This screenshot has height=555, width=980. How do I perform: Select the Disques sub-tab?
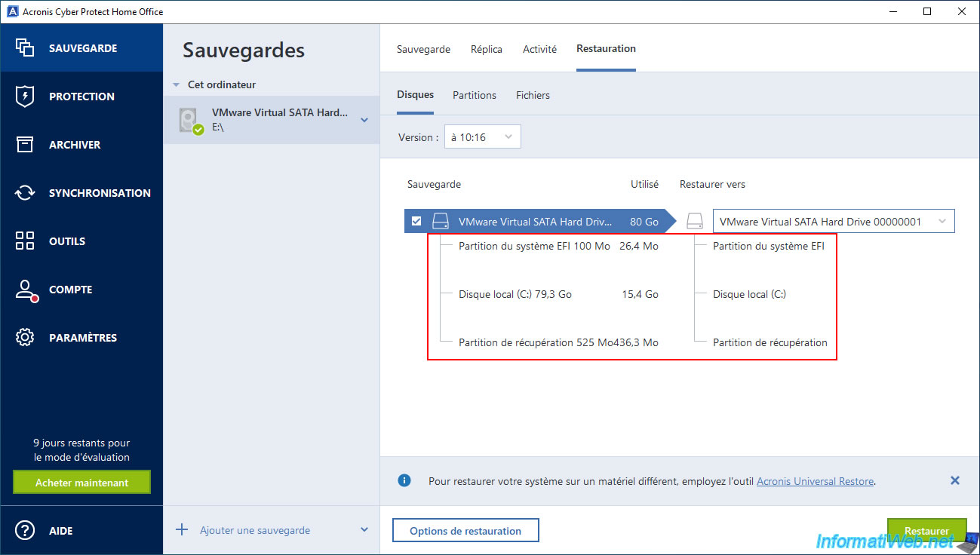tap(415, 95)
